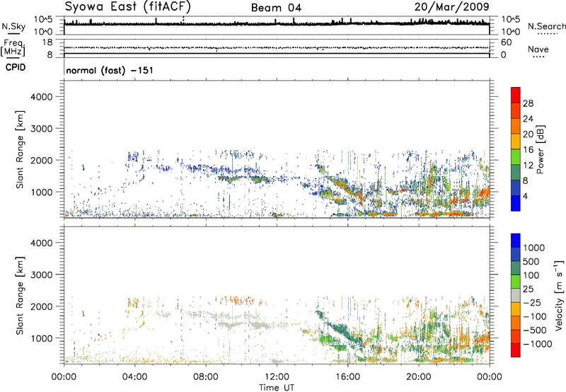The image size is (566, 392).
Task: Click the red top segment of Power colorbar
Action: tap(516, 95)
